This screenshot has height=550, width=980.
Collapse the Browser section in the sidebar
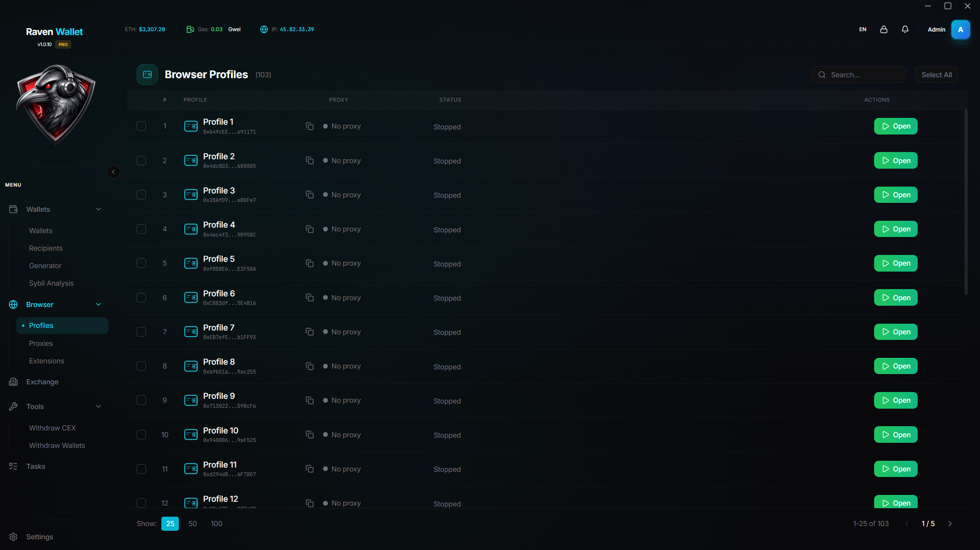click(x=99, y=304)
